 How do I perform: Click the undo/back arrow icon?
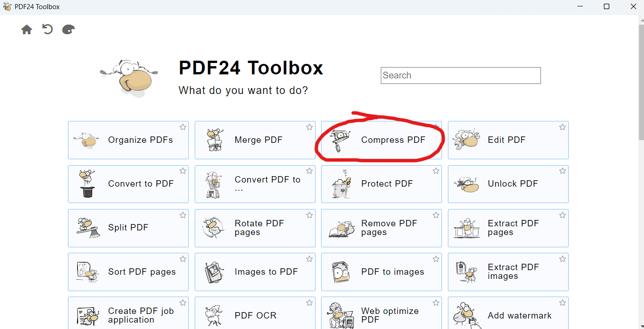pos(47,30)
